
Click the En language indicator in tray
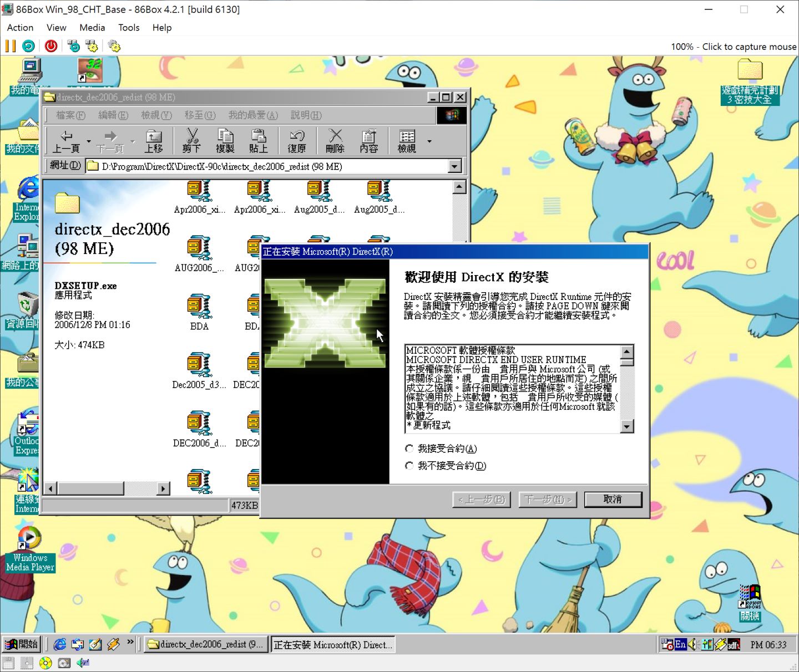pos(680,644)
